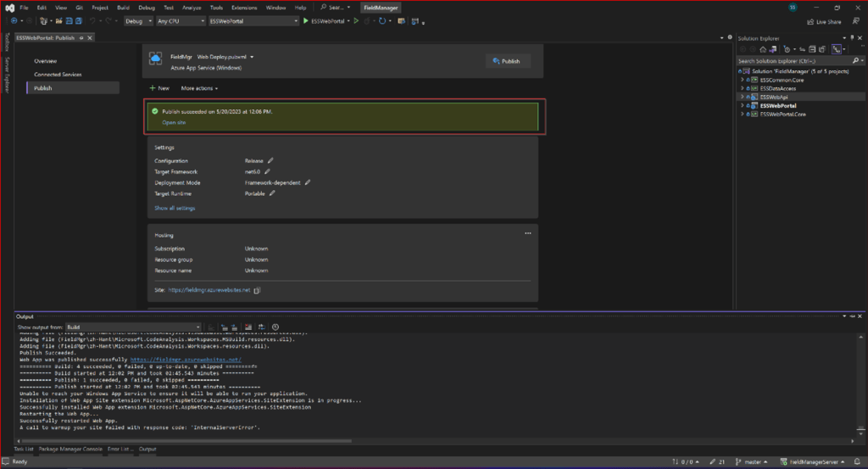The width and height of the screenshot is (868, 469).
Task: Click the Navigate Backward arrow icon
Action: [14, 21]
